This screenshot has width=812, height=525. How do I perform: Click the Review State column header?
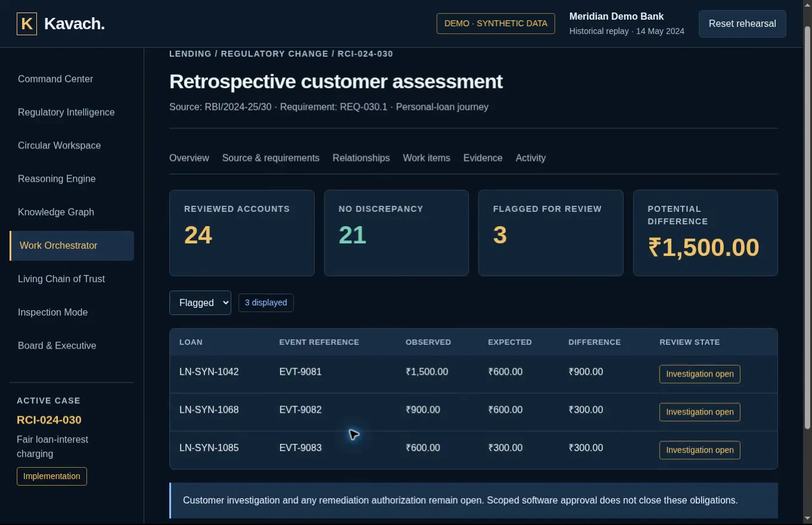(x=690, y=342)
